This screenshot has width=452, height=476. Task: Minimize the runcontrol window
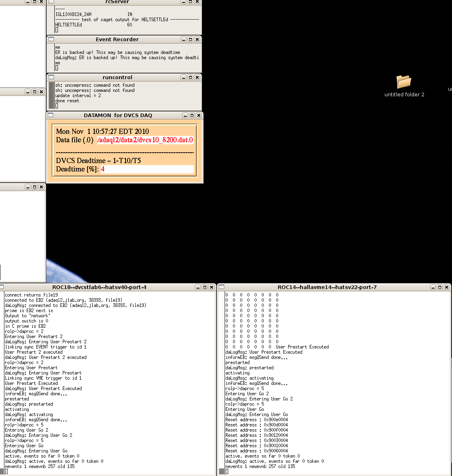184,78
